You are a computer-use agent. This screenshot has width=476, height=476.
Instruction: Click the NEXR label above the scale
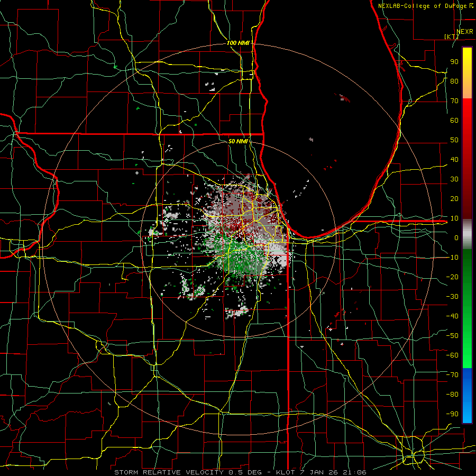464,32
